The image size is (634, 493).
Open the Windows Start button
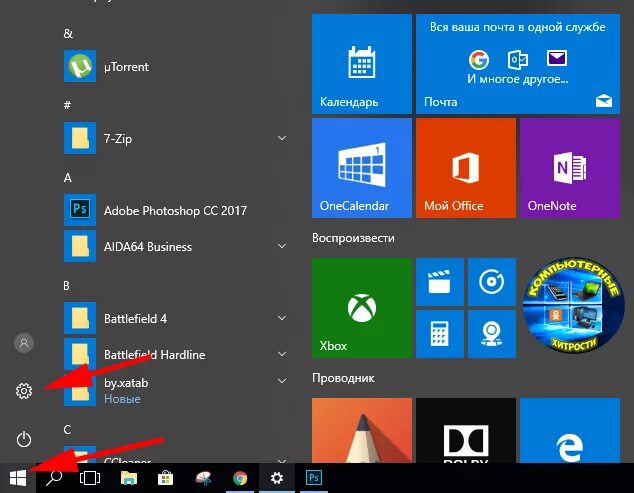[18, 478]
